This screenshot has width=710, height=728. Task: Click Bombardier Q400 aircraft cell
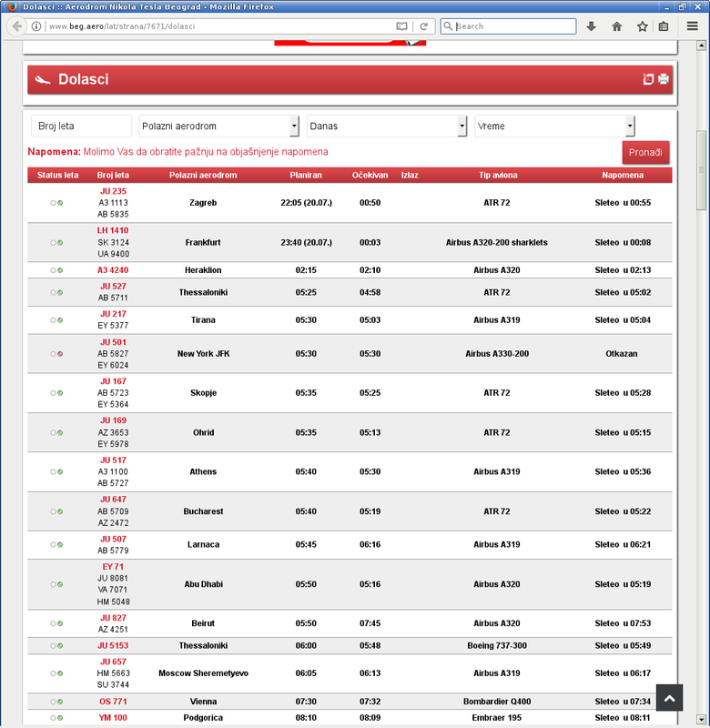click(x=497, y=702)
